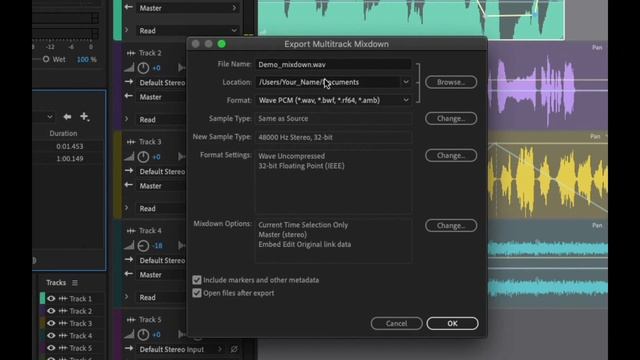
Task: Click the Track 5 waveform icon
Action: point(131,320)
